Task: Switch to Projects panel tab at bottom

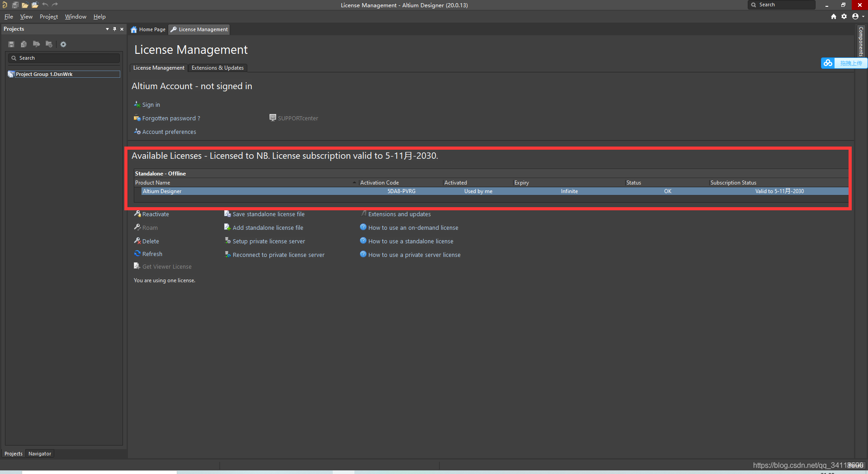Action: 14,454
